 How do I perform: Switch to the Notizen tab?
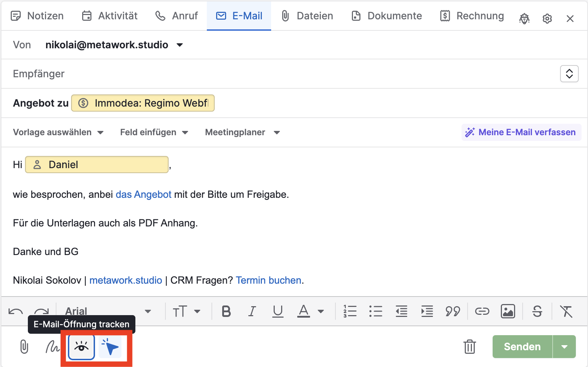(38, 16)
